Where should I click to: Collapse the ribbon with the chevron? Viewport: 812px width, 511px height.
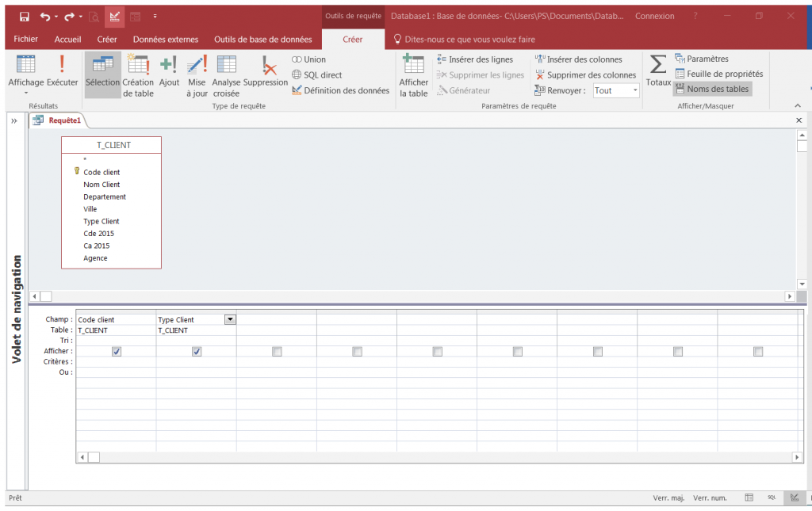(798, 105)
